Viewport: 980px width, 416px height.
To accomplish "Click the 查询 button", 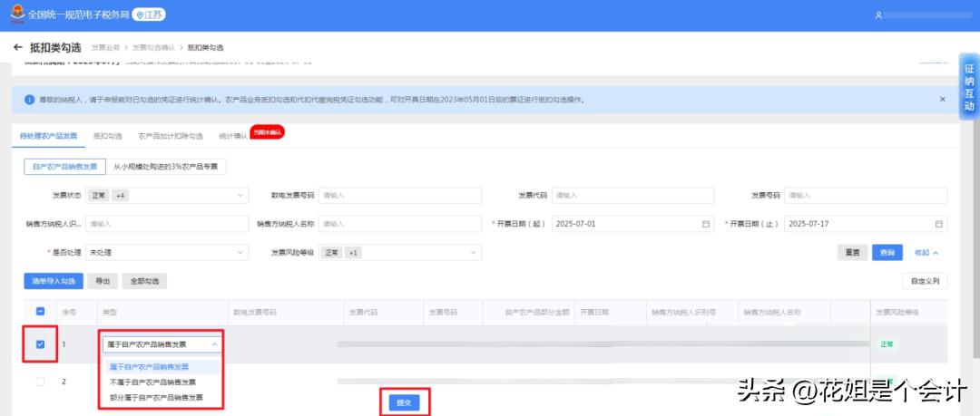I will coord(887,253).
